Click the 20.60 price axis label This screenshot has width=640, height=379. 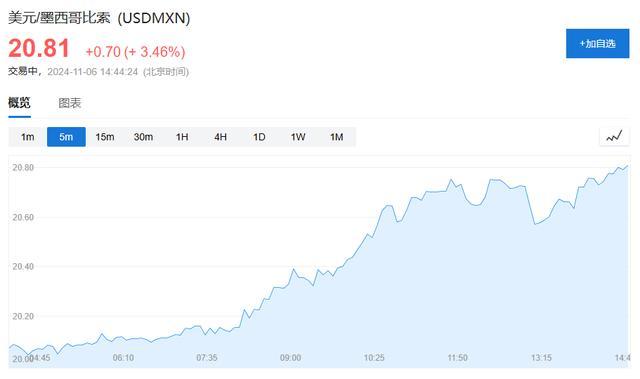(23, 217)
